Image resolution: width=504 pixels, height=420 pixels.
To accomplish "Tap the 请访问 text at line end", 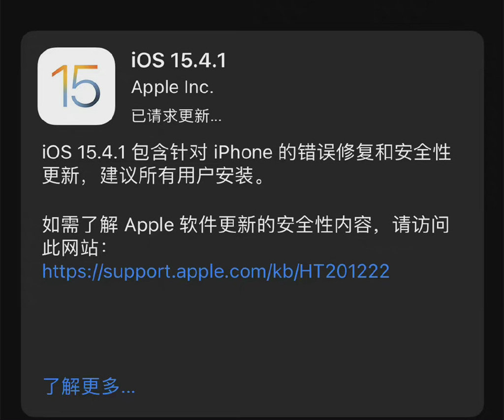I will pos(421,224).
